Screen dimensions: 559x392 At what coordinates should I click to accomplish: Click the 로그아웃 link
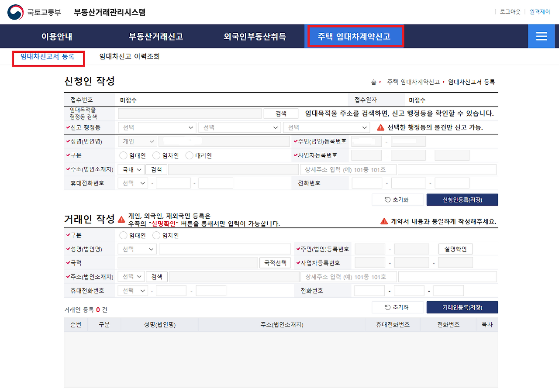509,12
